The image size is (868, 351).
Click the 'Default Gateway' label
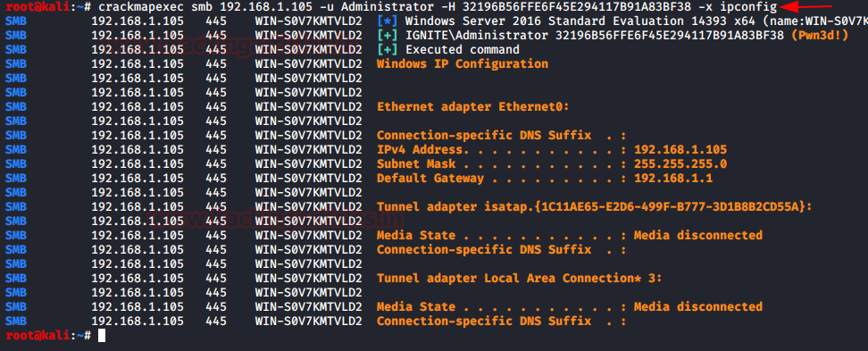click(x=430, y=179)
